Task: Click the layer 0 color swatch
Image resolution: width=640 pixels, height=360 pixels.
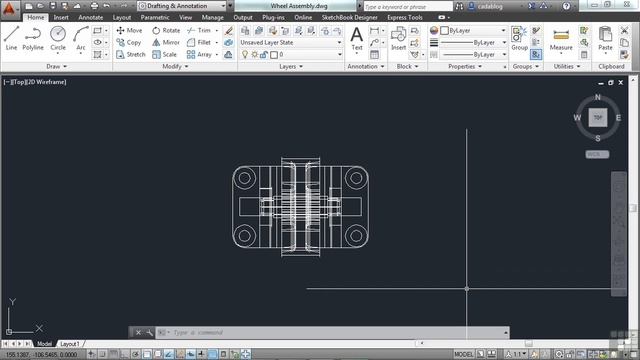Action: click(274, 54)
